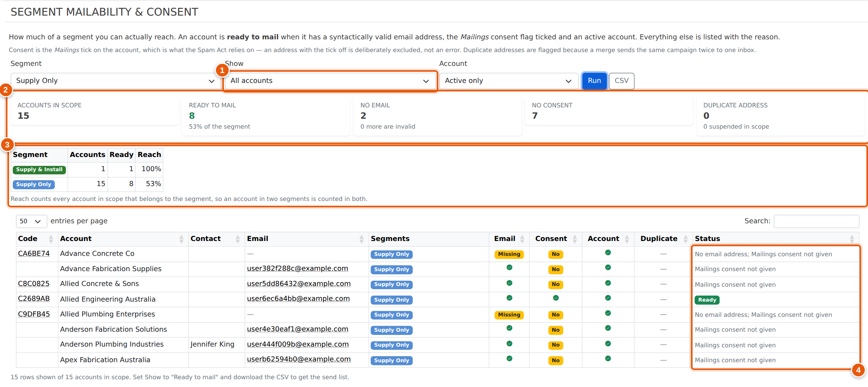The image size is (868, 387).
Task: Open account code CA6BE74
Action: pos(34,254)
